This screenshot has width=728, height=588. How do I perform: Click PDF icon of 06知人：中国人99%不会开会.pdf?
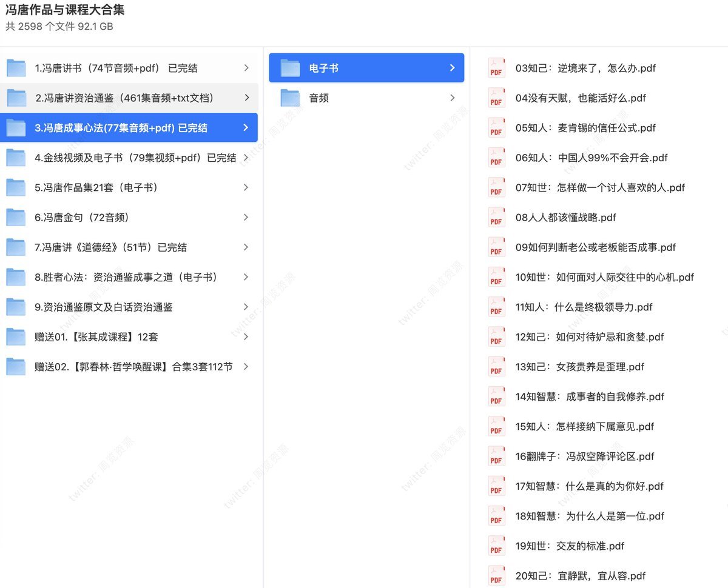pos(497,158)
